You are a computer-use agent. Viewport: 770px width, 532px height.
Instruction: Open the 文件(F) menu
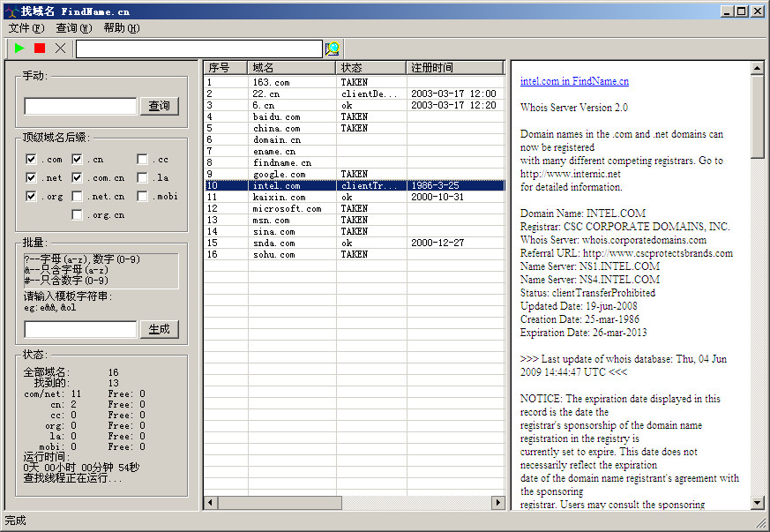26,28
